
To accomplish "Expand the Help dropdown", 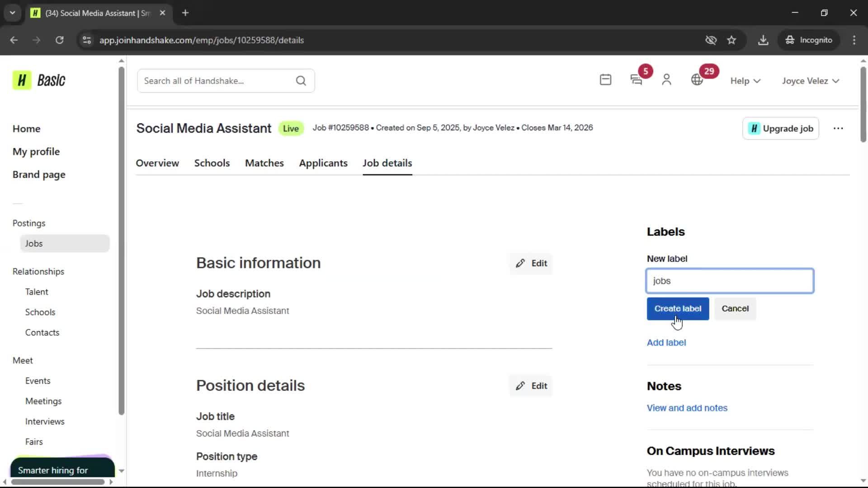I will 745,81.
